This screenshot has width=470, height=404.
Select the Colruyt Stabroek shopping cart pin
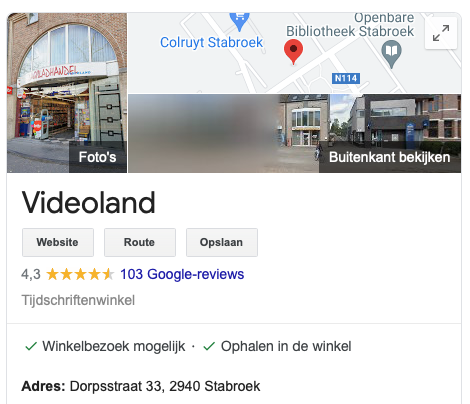point(239,21)
